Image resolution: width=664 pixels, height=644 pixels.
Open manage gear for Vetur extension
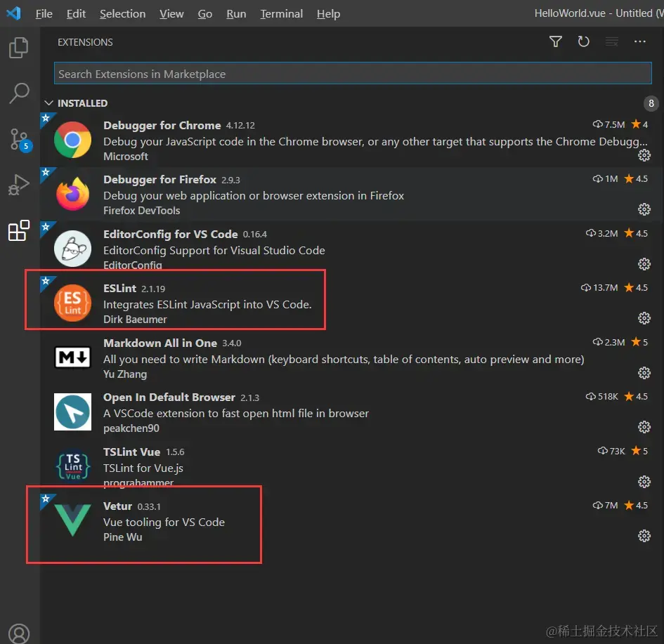point(644,536)
